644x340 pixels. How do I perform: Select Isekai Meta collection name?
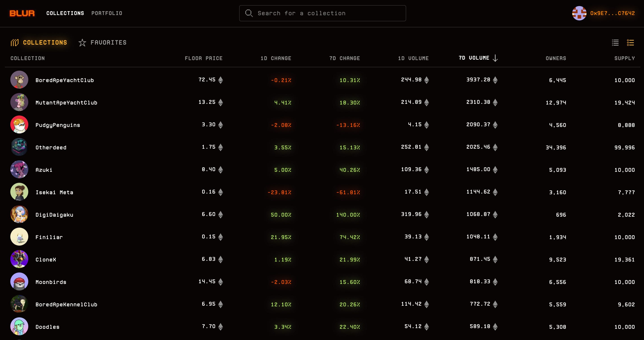[x=54, y=192]
